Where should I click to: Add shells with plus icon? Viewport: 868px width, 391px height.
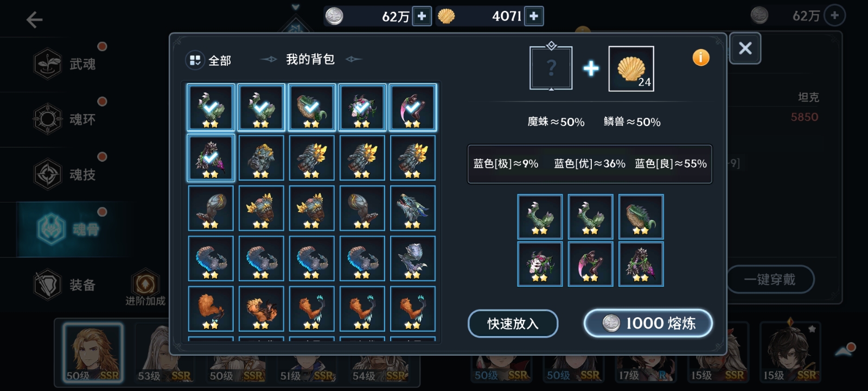(534, 16)
